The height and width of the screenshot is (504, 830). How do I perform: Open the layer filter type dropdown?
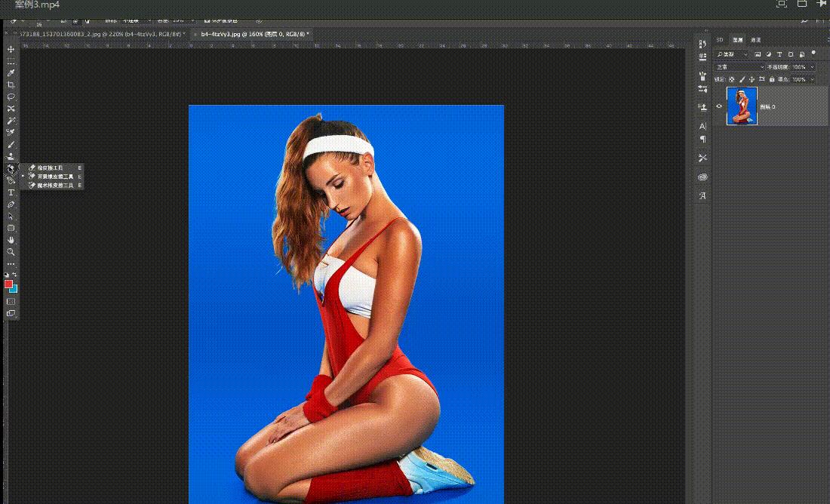pos(732,54)
